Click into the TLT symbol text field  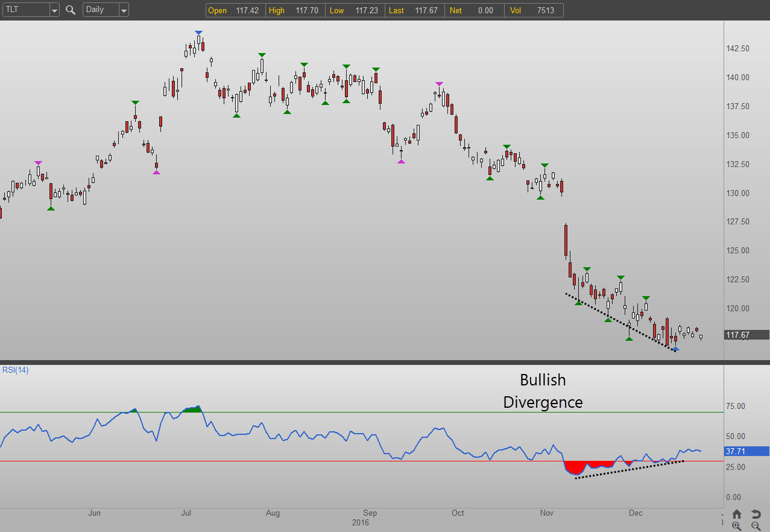[x=24, y=10]
